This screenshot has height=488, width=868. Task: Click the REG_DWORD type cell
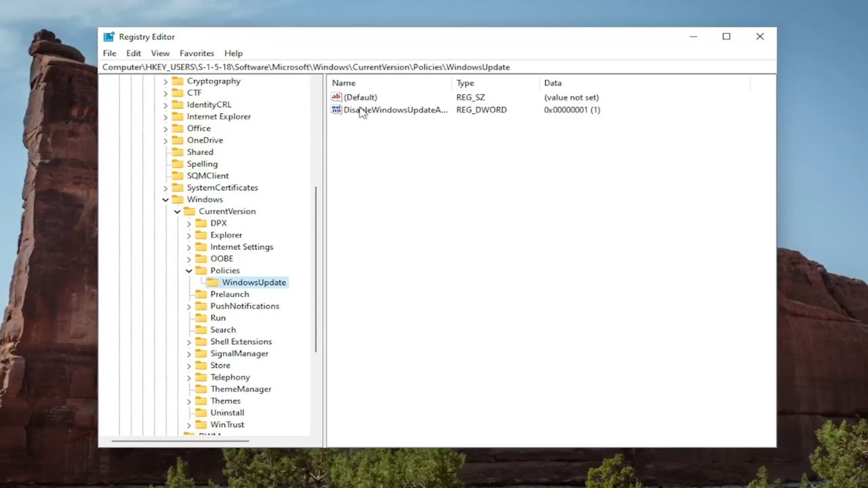[481, 110]
